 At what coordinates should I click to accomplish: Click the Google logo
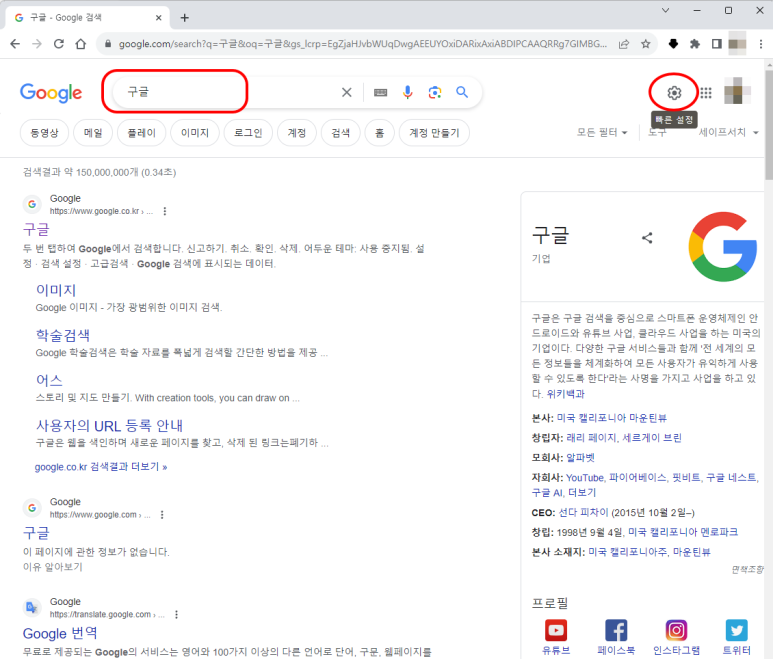(51, 93)
